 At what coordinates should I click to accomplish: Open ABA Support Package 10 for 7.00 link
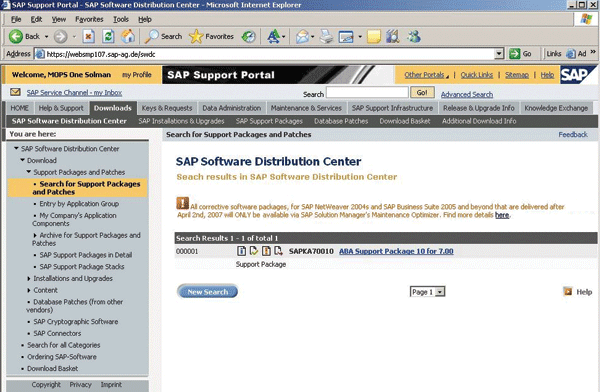coord(396,251)
